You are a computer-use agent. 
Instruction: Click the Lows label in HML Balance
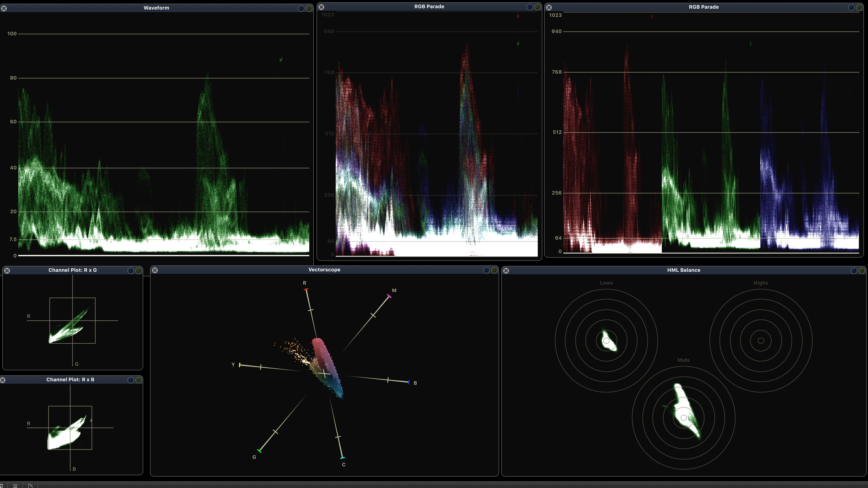(x=606, y=283)
